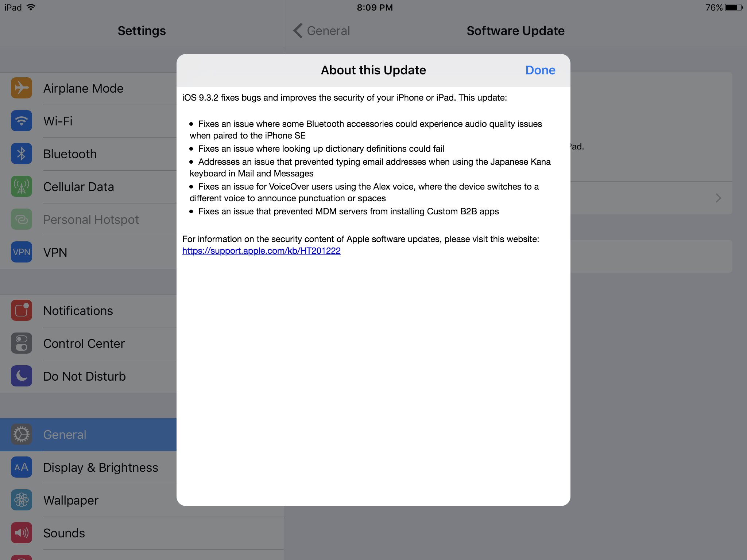Tap the battery indicator in status bar
The height and width of the screenshot is (560, 747).
point(734,8)
